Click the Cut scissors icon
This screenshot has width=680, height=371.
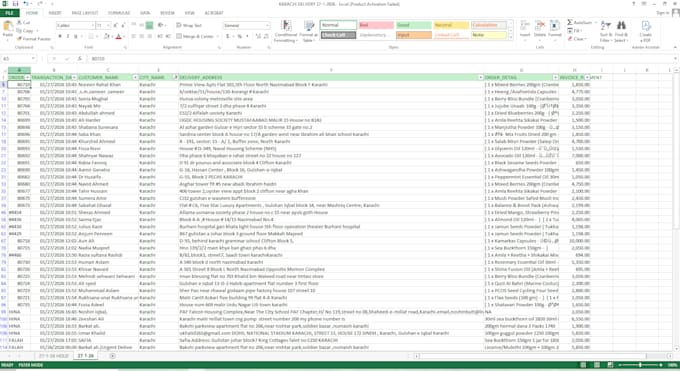[x=19, y=23]
